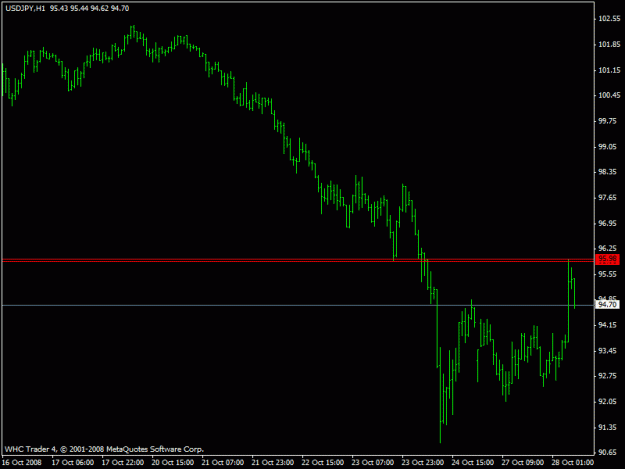
Task: Click the 20 Oct 15:00 time label
Action: click(173, 463)
